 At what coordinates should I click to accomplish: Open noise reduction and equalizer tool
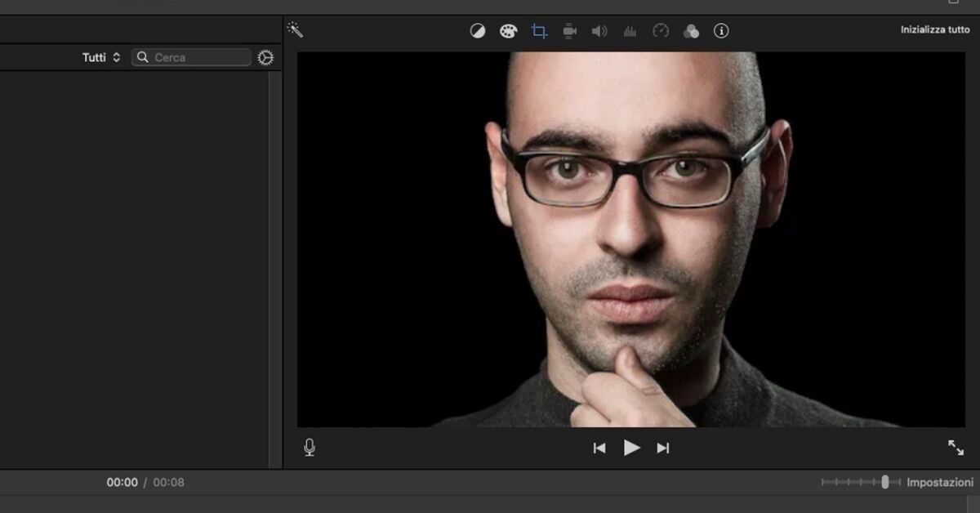pos(630,31)
